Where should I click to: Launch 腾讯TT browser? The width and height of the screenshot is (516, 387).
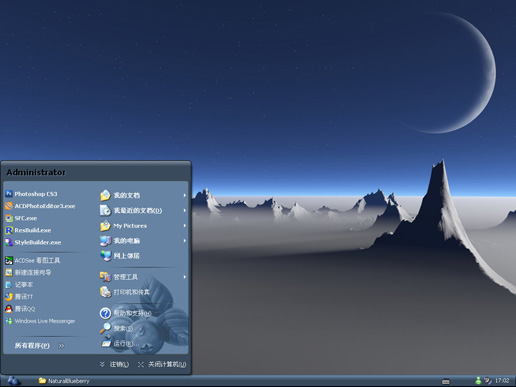[19, 297]
